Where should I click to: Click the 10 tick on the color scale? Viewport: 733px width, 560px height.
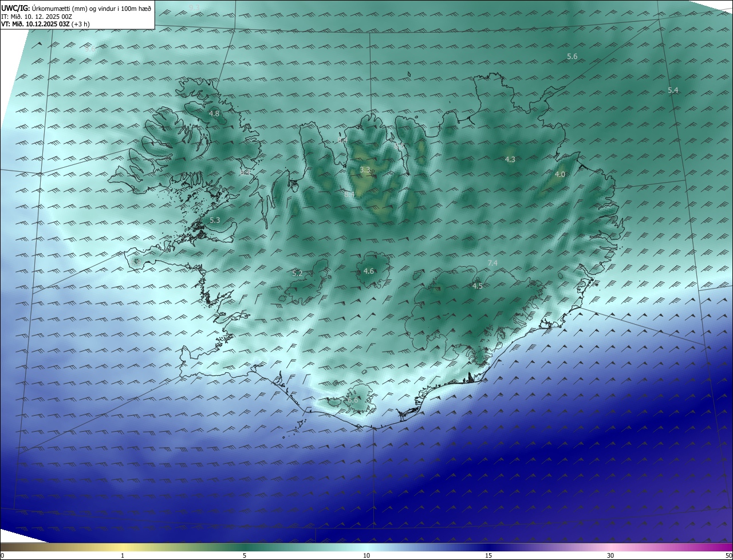tap(366, 555)
